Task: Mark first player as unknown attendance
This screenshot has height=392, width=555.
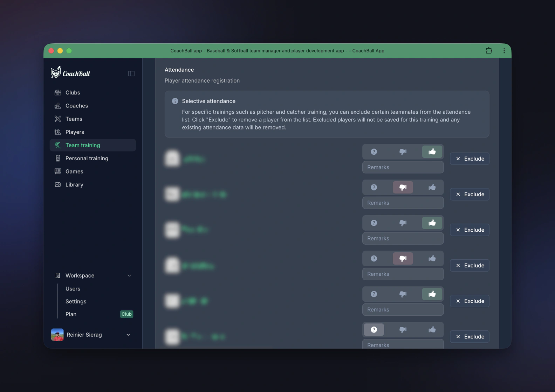Action: pyautogui.click(x=374, y=152)
